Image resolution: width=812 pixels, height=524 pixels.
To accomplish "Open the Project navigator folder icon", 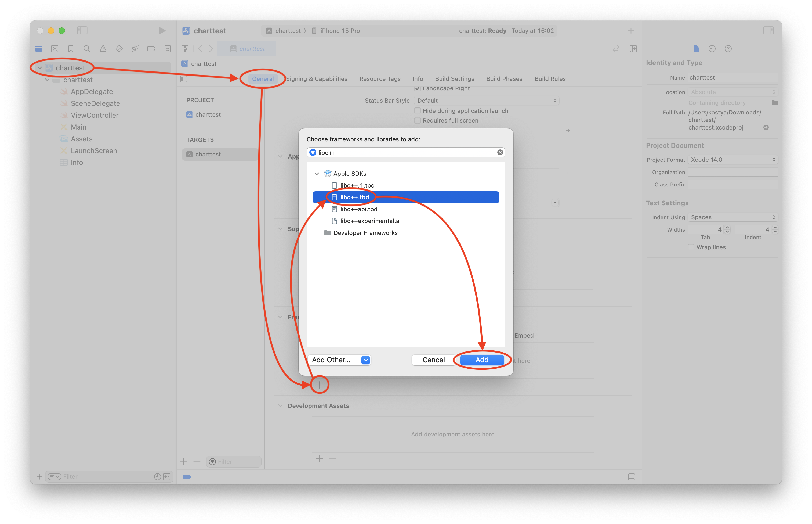I will pos(38,49).
